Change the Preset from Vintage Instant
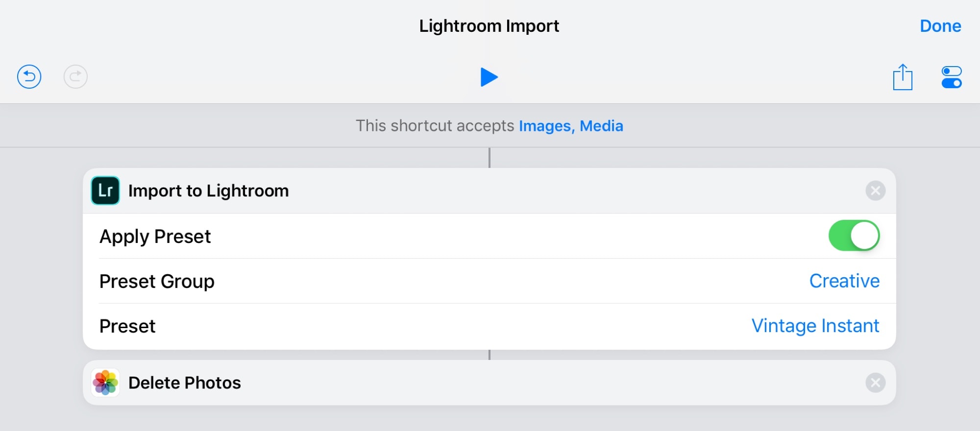The height and width of the screenshot is (431, 980). pos(815,325)
